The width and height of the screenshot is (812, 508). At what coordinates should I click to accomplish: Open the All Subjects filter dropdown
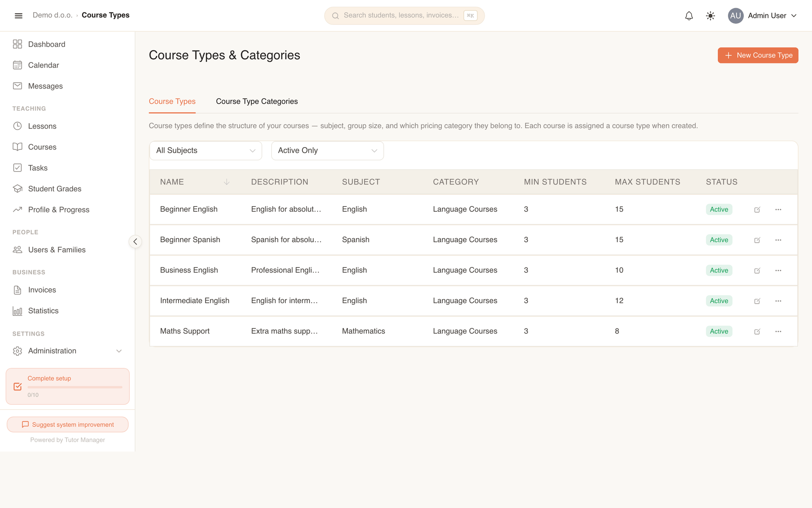coord(205,150)
